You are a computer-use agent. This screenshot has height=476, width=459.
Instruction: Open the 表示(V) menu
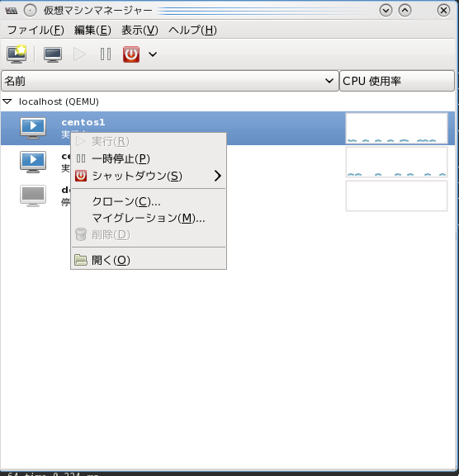(x=140, y=30)
